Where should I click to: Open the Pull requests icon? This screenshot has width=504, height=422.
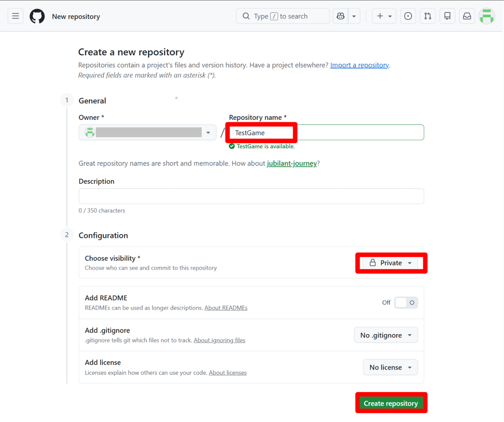[x=428, y=16]
